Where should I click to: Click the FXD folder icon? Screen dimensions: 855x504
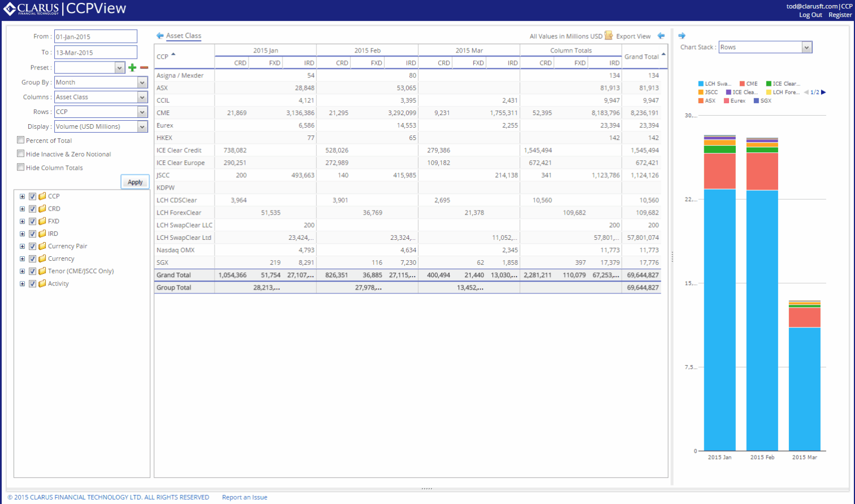[x=42, y=221]
